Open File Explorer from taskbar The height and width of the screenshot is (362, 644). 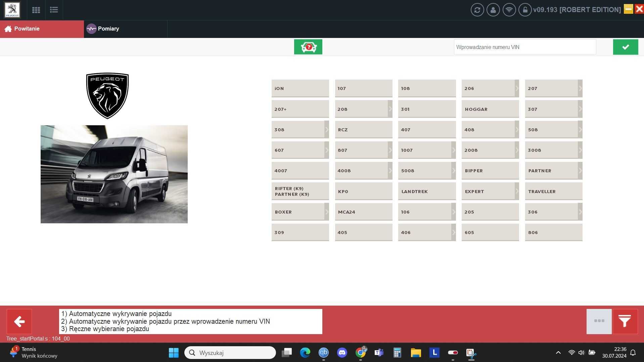coord(416,353)
